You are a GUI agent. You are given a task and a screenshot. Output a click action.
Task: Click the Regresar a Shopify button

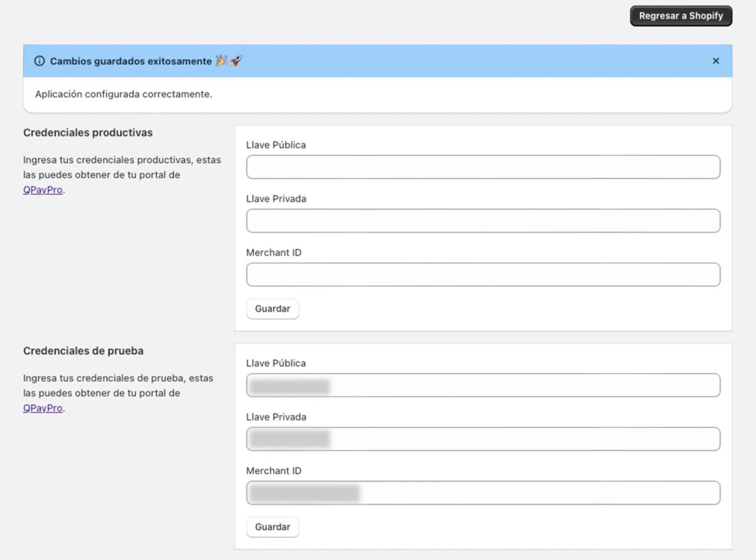681,16
